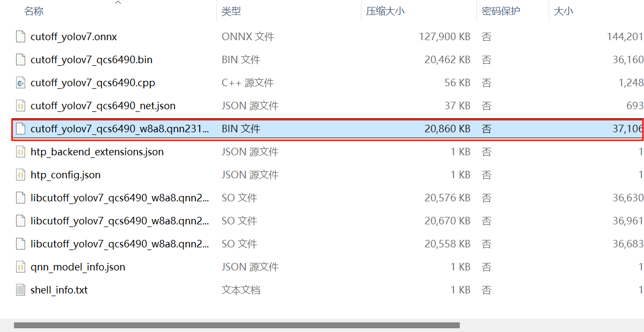
Task: Click the 'JSON 源文件' type of qnn_model_info.json
Action: click(250, 267)
